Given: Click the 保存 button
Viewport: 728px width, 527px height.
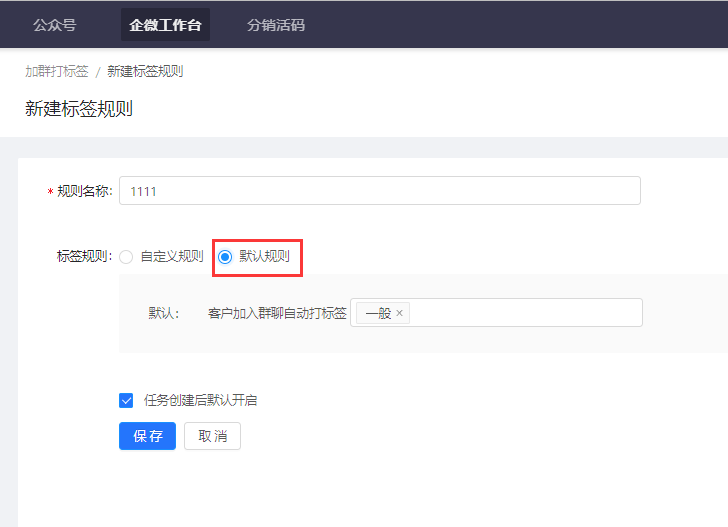Looking at the screenshot, I should [147, 436].
